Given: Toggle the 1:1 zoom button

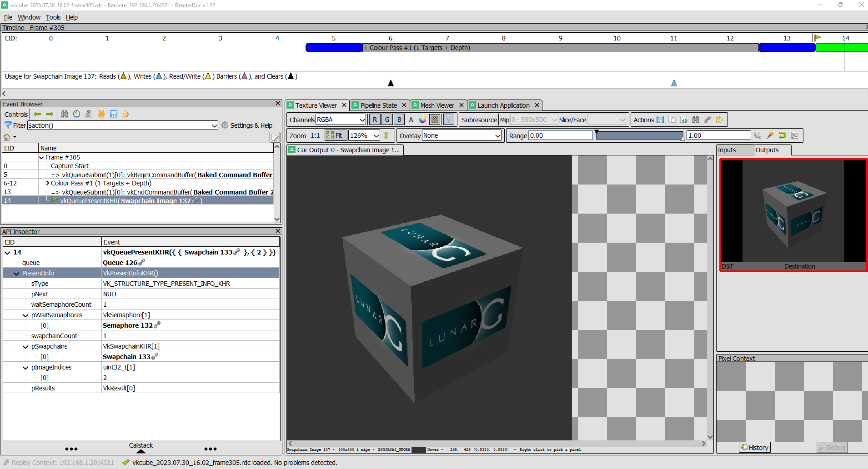Looking at the screenshot, I should 315,135.
